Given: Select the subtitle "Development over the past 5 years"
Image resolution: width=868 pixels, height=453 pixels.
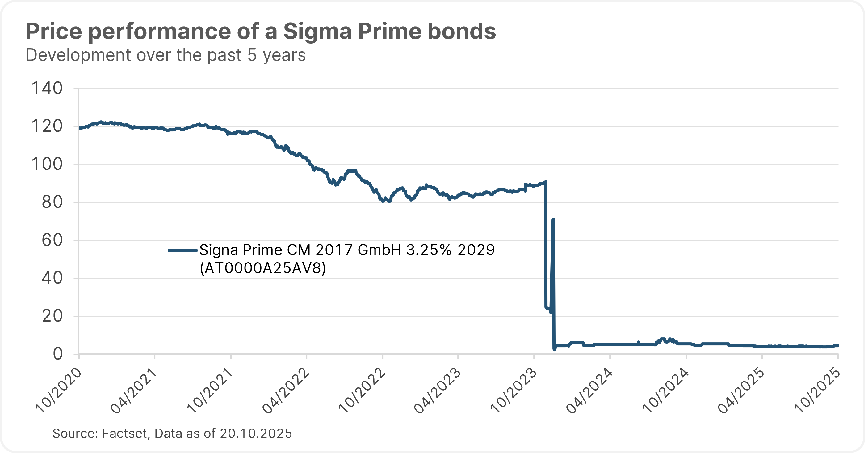Looking at the screenshot, I should [x=166, y=55].
